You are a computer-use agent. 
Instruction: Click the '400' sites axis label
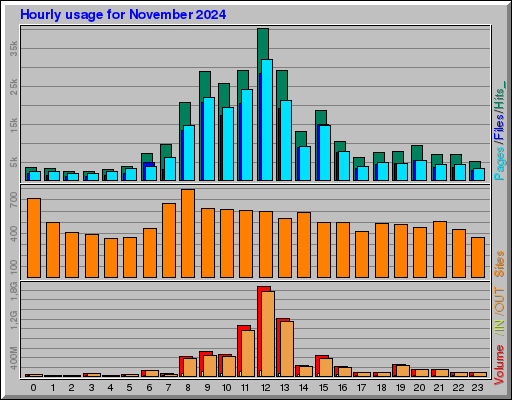coord(13,234)
